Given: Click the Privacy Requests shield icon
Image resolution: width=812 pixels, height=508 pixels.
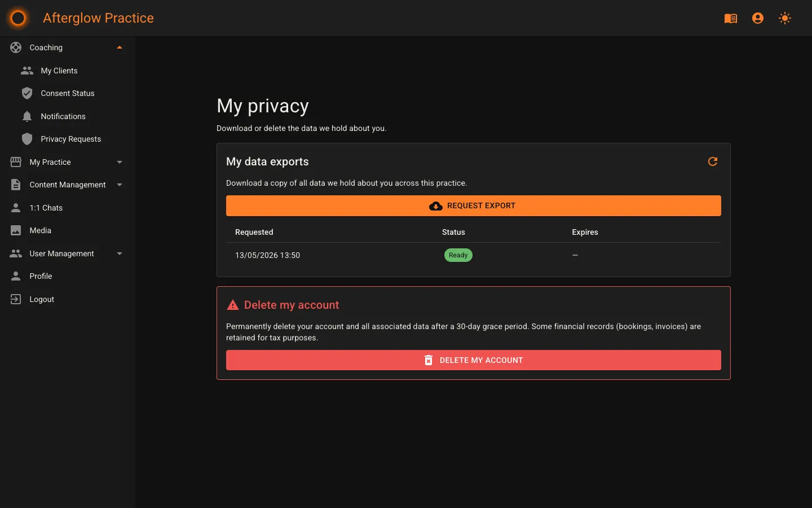Looking at the screenshot, I should (27, 139).
